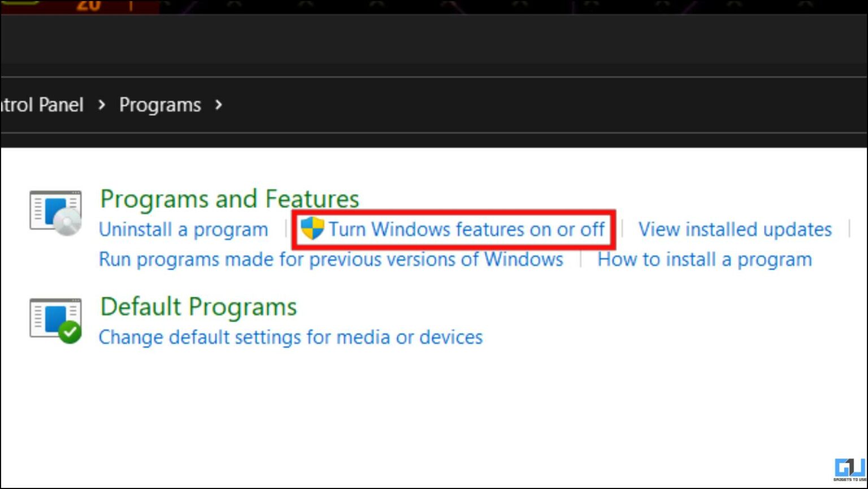Click the Programs and Features icon
The image size is (868, 489).
pos(55,211)
